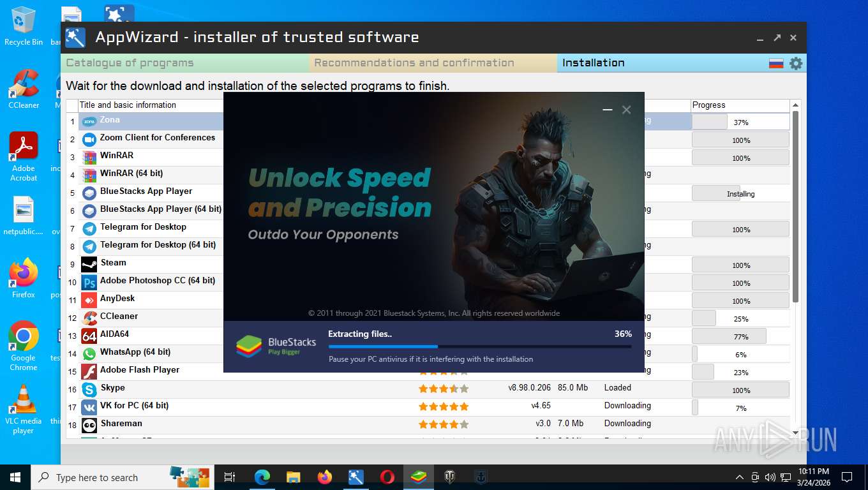Click Skype 'Loaded' status text

coord(618,388)
